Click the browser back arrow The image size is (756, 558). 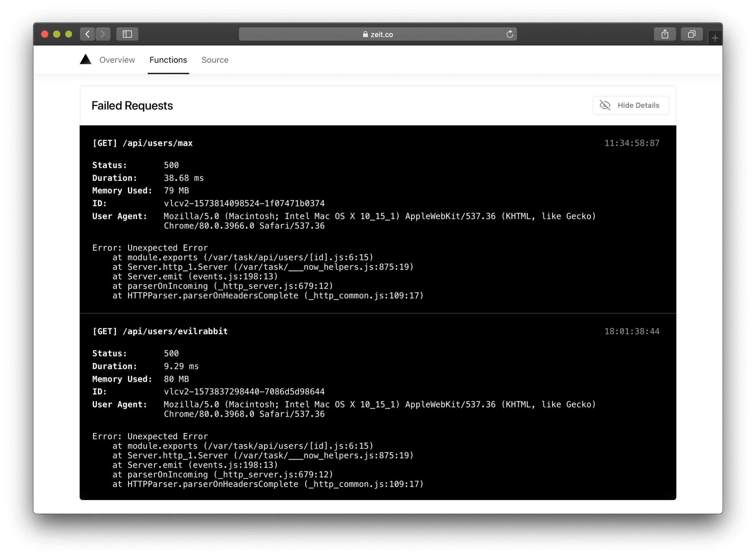[x=87, y=34]
